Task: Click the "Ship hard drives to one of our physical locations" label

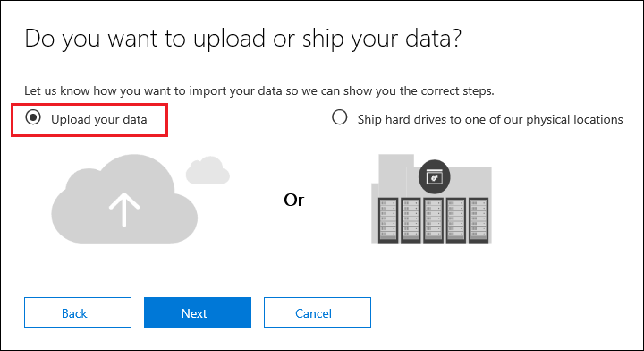Action: point(490,120)
